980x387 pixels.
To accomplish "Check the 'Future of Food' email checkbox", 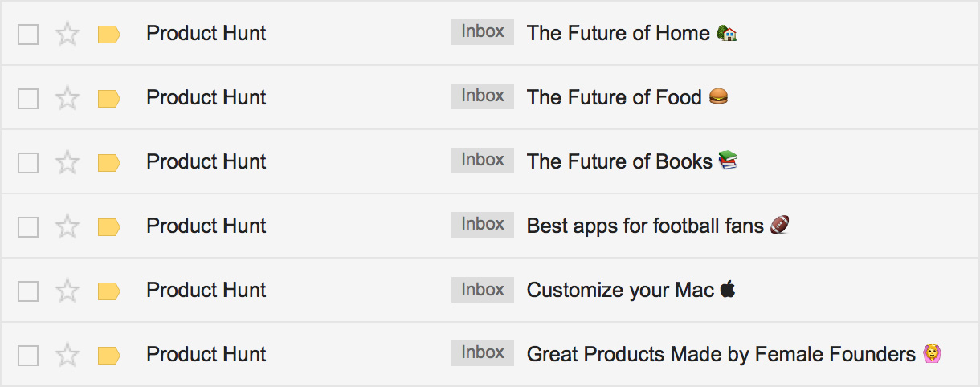I will (28, 98).
